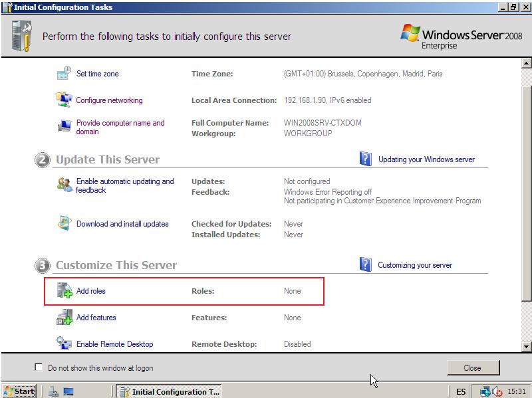Click the Close button
This screenshot has height=398, width=532.
[x=473, y=367]
